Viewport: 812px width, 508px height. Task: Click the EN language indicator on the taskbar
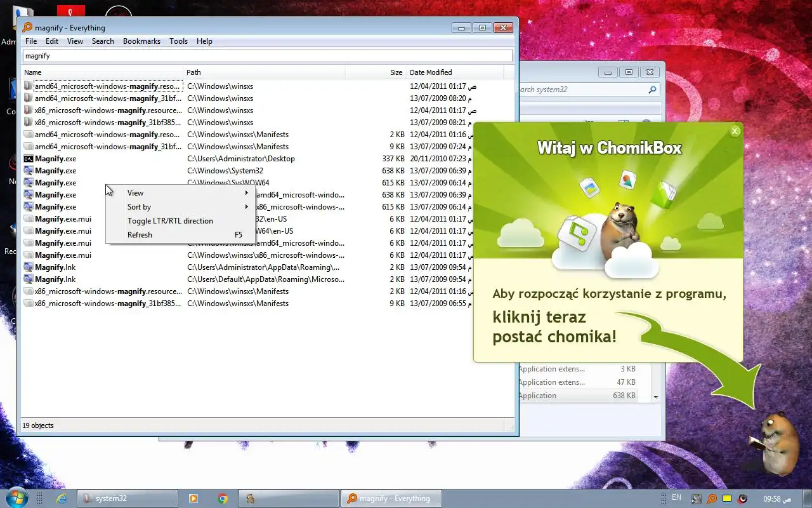676,497
